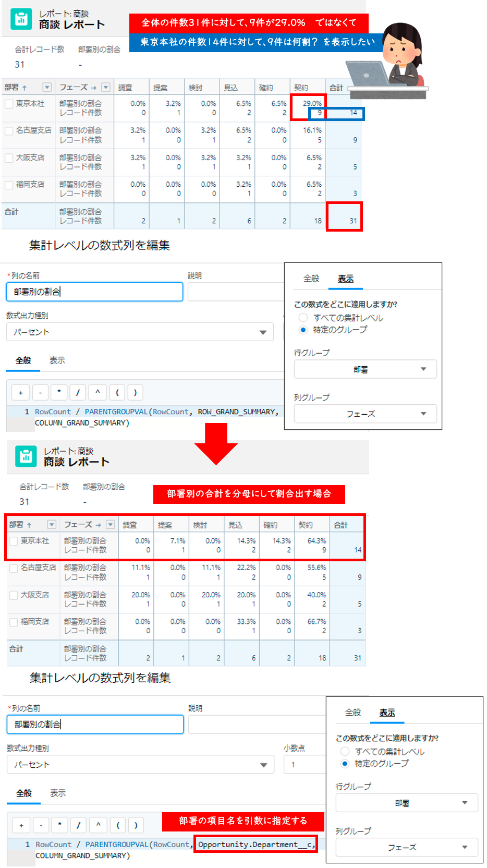Insert open parenthesis in the ROW_GRAND_SUMMARY formula editor

[x=117, y=392]
